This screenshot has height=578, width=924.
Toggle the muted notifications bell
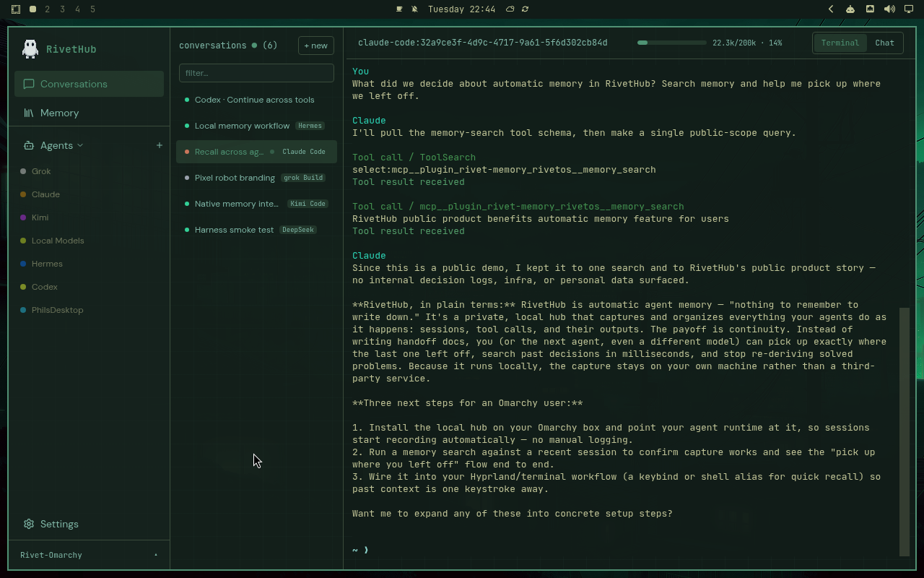(415, 9)
